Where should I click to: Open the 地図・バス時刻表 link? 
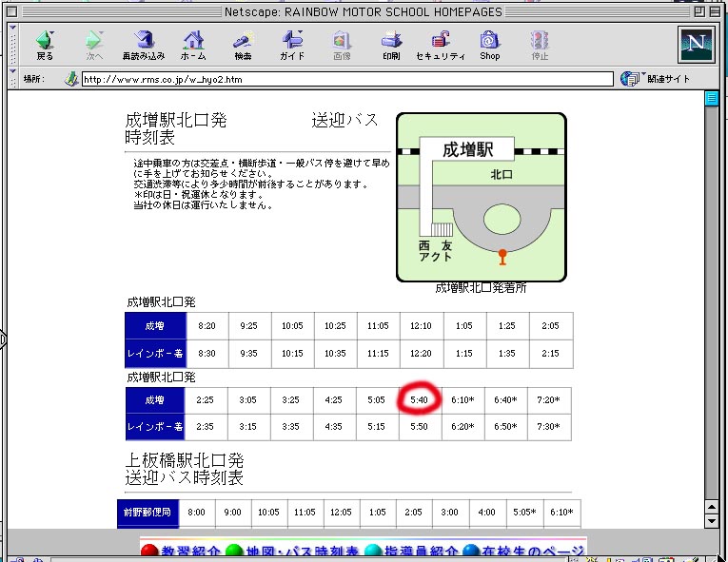pyautogui.click(x=292, y=552)
